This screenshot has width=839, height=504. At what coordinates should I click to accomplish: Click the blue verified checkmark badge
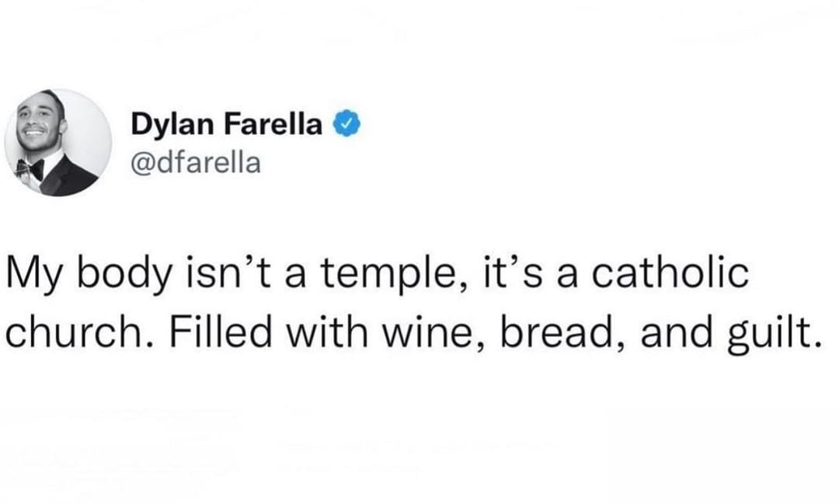347,123
